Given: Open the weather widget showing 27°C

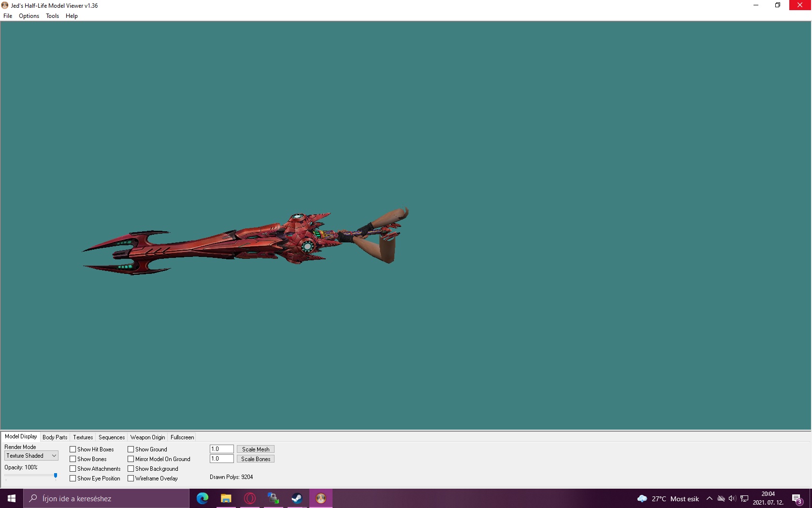Looking at the screenshot, I should click(668, 499).
